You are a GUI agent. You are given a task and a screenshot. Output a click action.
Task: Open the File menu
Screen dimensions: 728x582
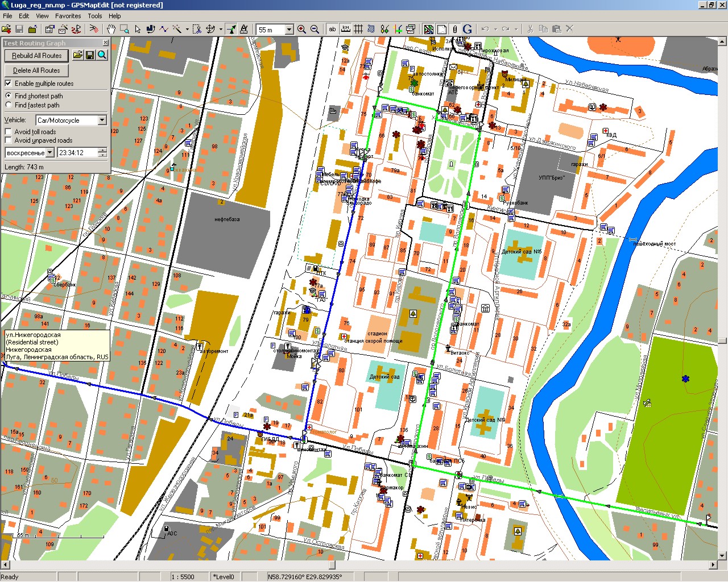point(7,16)
